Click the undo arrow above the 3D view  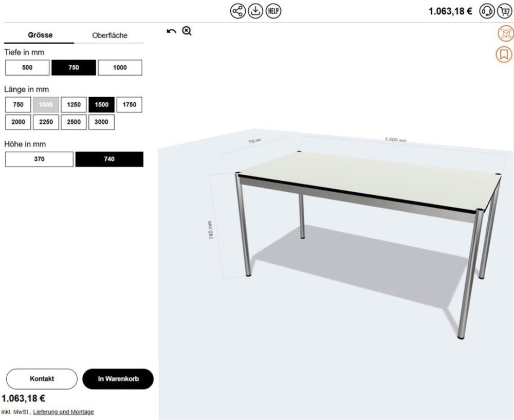click(x=172, y=31)
